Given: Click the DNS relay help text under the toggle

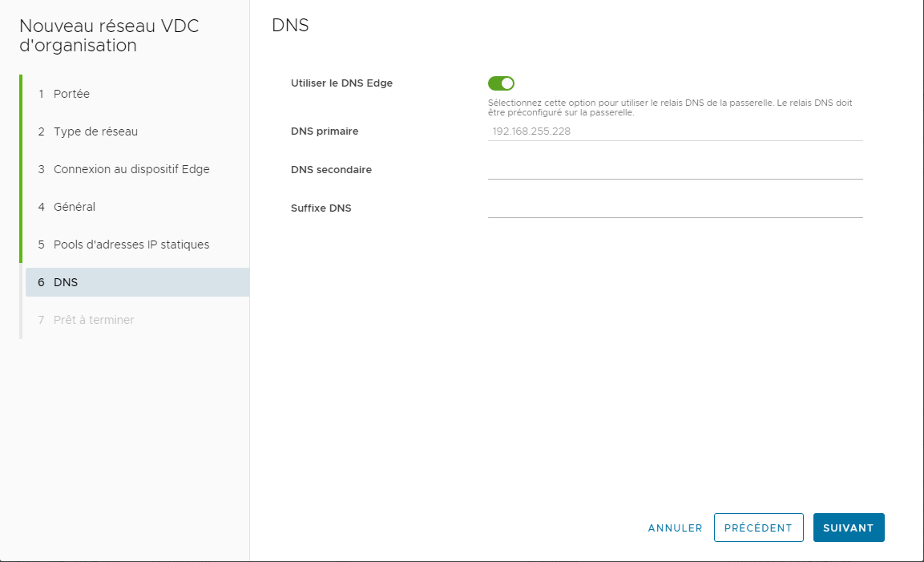Looking at the screenshot, I should pos(670,107).
